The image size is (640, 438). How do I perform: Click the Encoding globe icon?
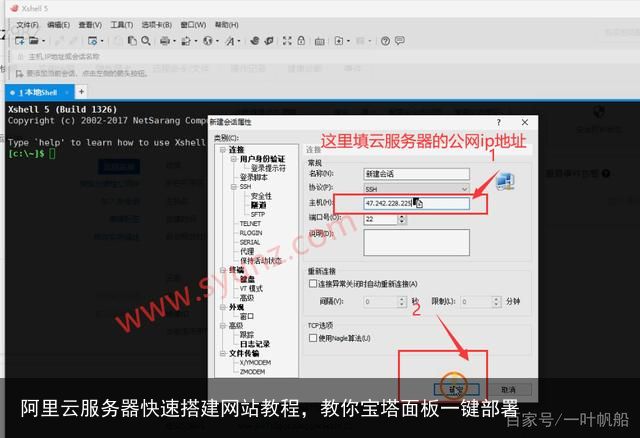(x=208, y=41)
